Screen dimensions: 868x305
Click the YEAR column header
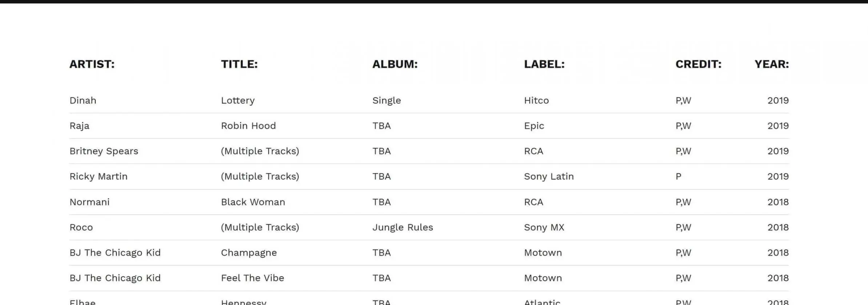(x=771, y=64)
